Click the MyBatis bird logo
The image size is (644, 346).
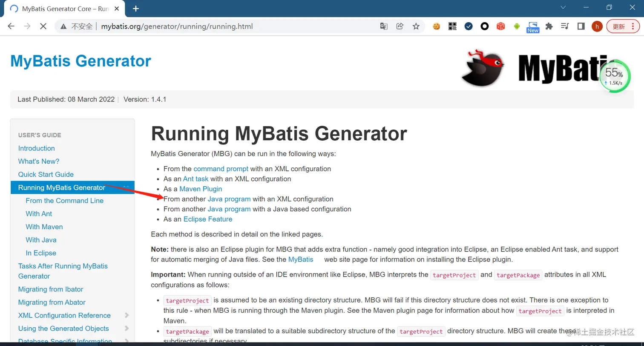(483, 67)
